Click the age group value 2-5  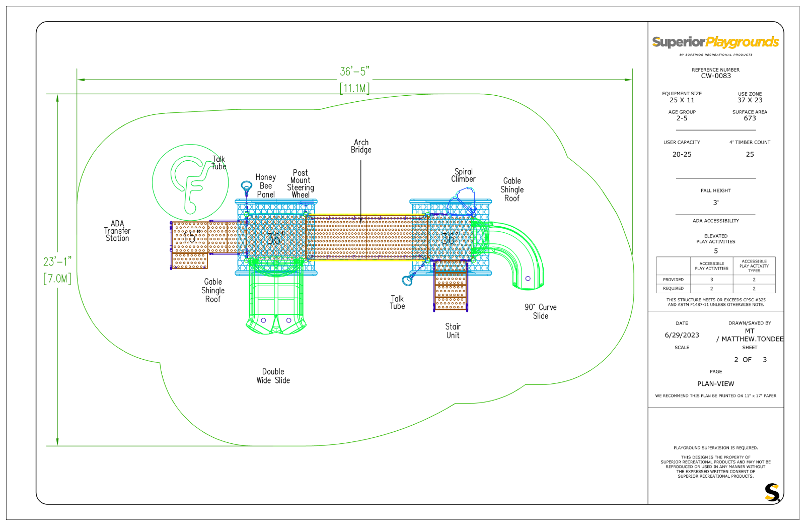[682, 118]
